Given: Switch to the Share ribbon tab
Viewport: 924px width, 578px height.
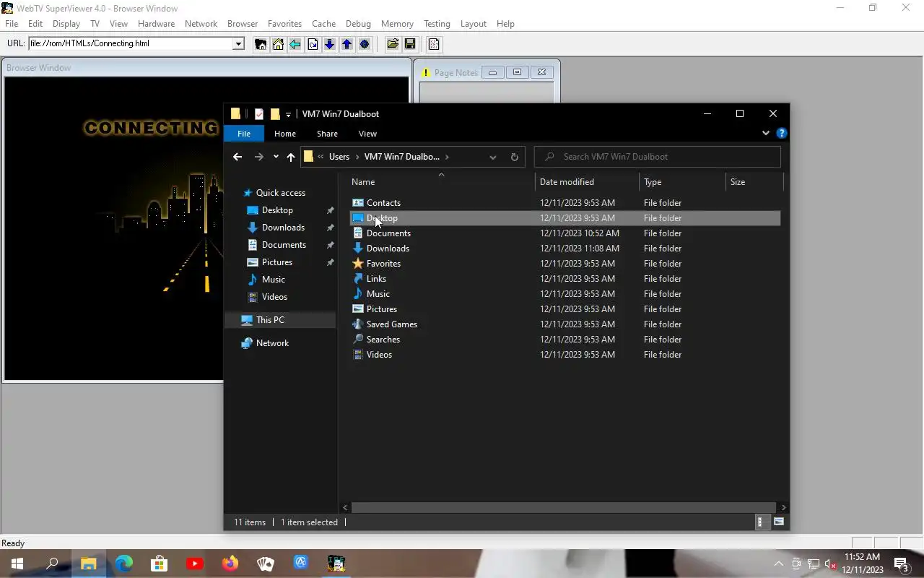Looking at the screenshot, I should (327, 134).
